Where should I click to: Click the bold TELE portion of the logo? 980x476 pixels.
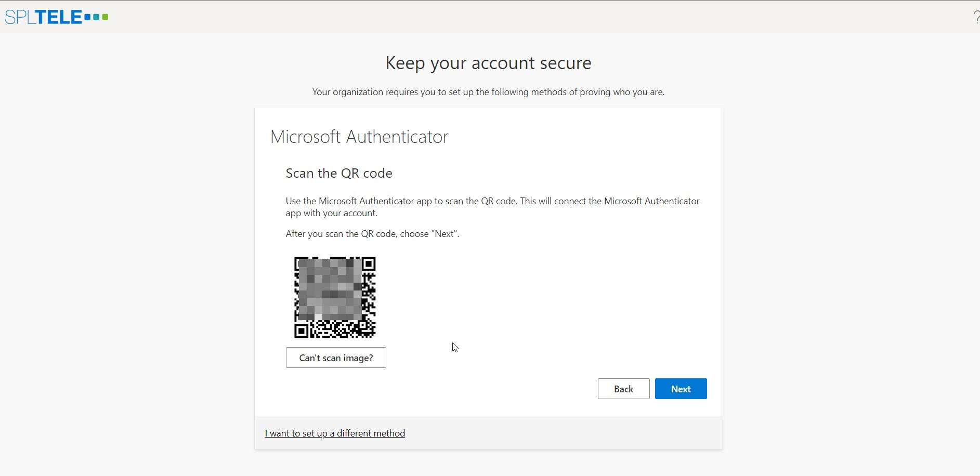pyautogui.click(x=59, y=17)
